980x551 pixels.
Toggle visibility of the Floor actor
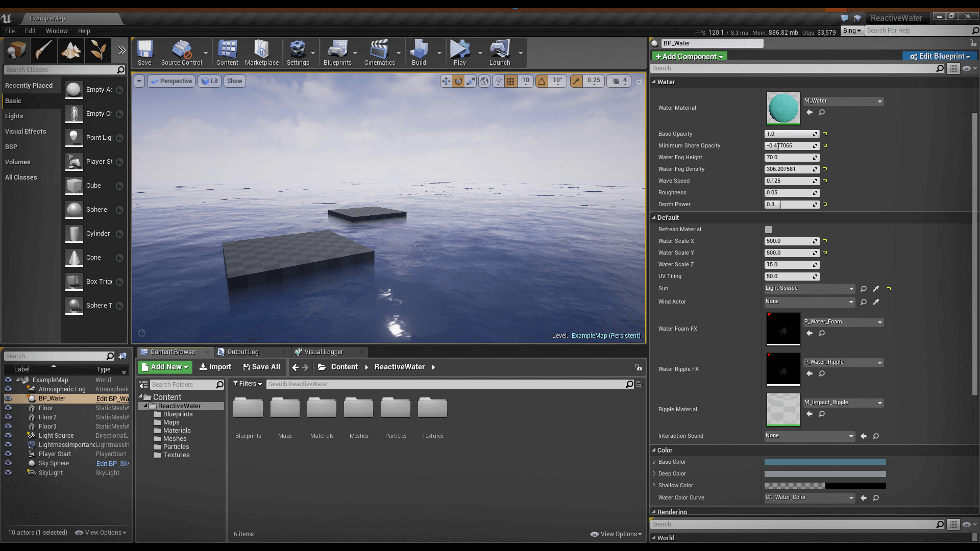8,408
